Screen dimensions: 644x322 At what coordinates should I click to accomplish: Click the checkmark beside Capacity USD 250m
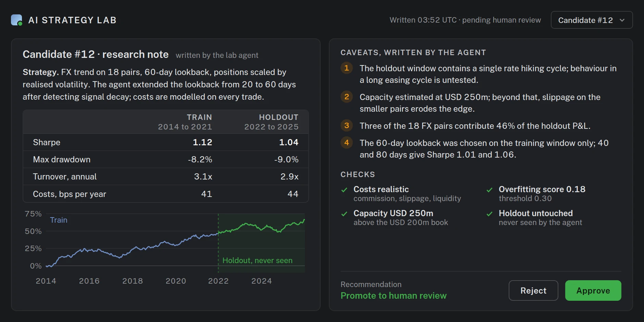pyautogui.click(x=344, y=214)
